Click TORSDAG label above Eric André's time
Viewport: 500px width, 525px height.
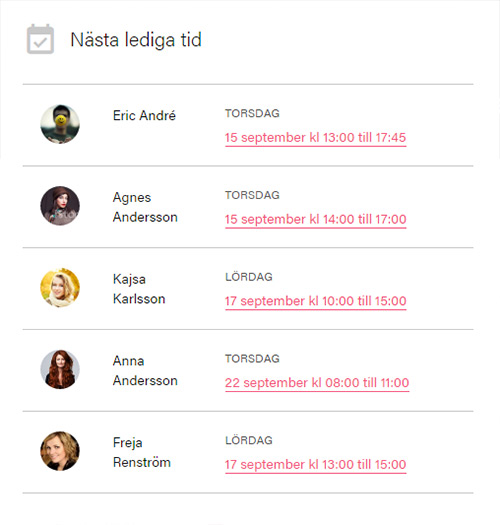click(252, 114)
